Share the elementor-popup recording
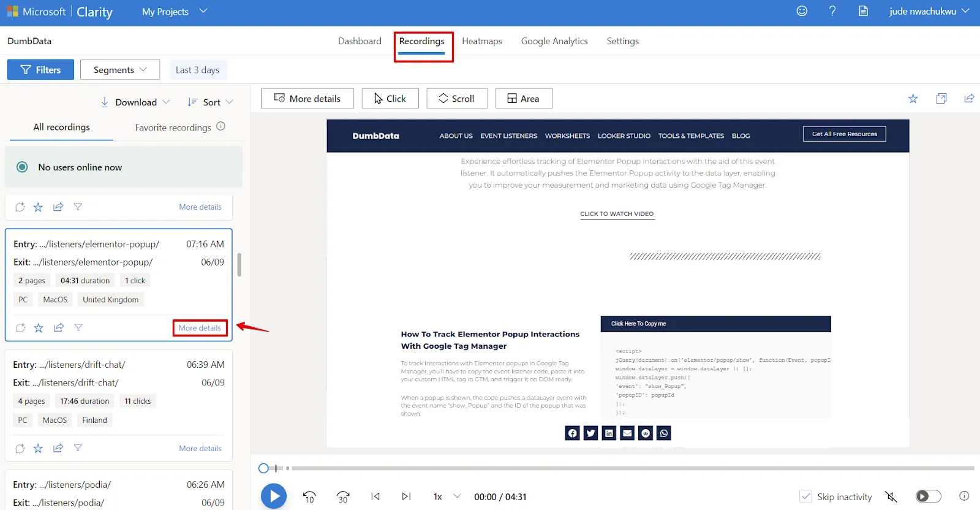Viewport: 980px width, 510px height. tap(59, 327)
